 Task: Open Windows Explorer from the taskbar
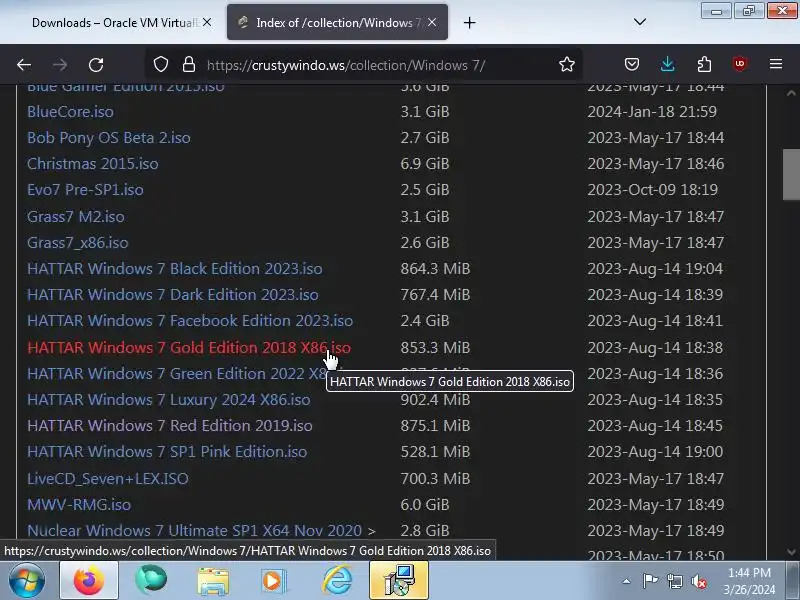[x=213, y=580]
